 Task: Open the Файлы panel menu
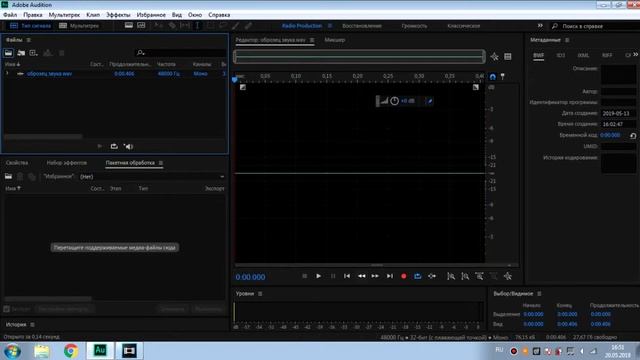point(29,40)
